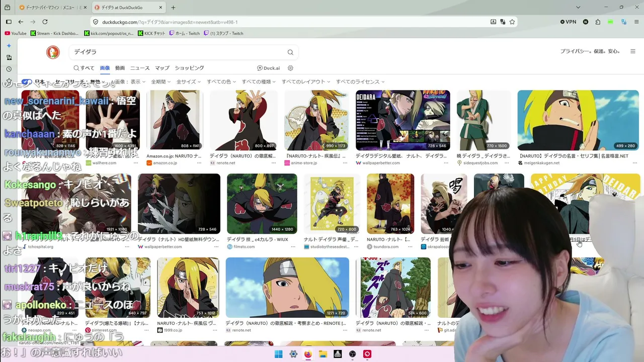The height and width of the screenshot is (362, 644).
Task: Toggle the 日本 region switch
Action: pyautogui.click(x=27, y=82)
